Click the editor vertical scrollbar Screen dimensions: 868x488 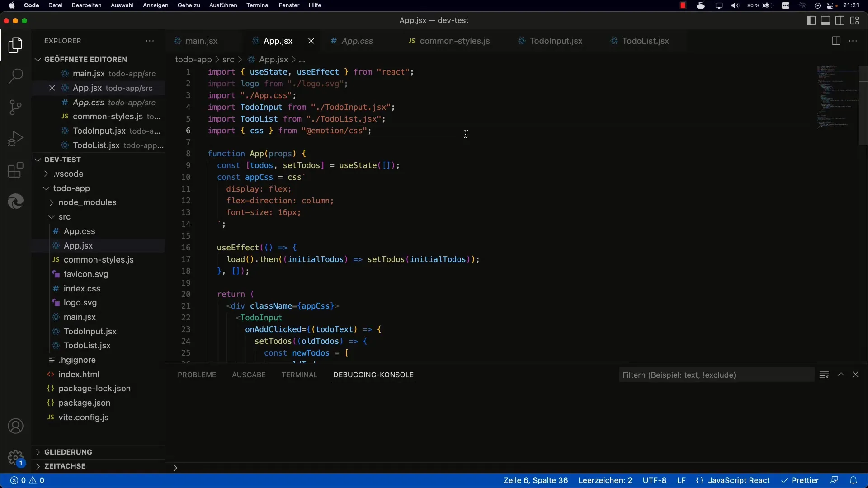[x=863, y=106]
